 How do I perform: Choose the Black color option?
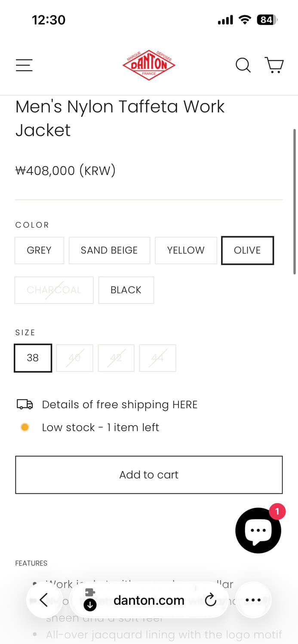pos(126,290)
